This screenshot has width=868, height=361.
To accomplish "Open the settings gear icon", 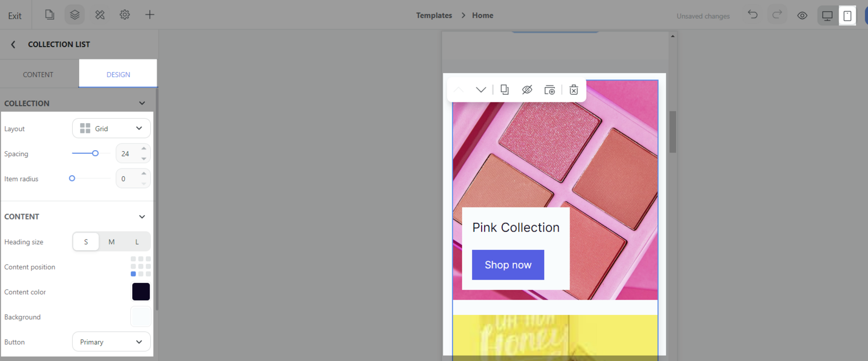I will tap(125, 15).
